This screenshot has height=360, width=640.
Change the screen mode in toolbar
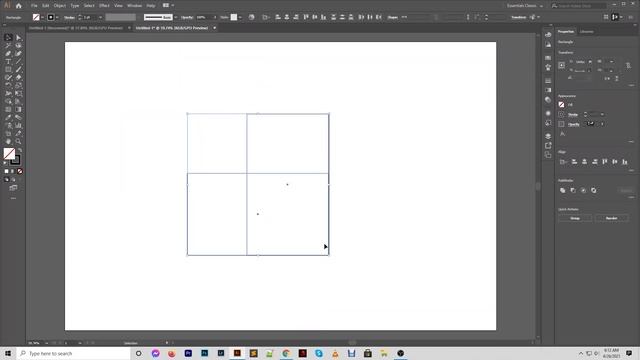(x=13, y=188)
